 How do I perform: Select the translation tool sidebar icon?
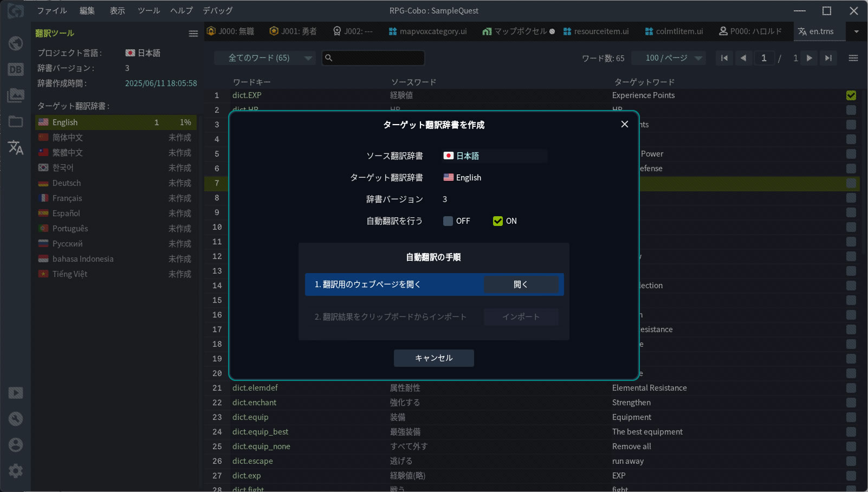tap(16, 147)
